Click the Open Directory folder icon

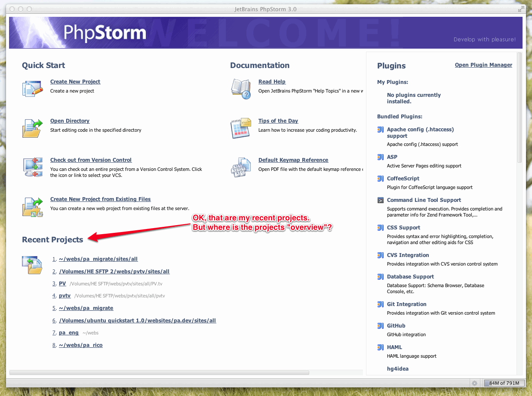coord(33,128)
